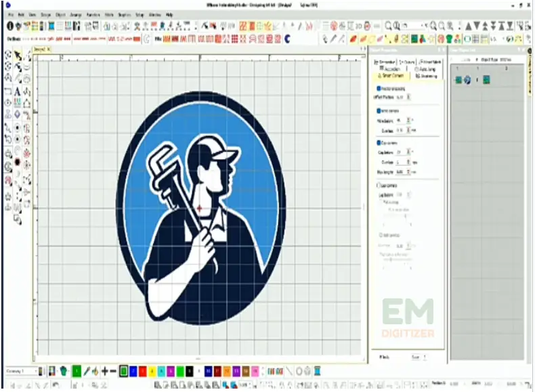Viewport: 535px width, 392px height.
Task: Click the red grid fill-pattern icon
Action: coord(235,39)
